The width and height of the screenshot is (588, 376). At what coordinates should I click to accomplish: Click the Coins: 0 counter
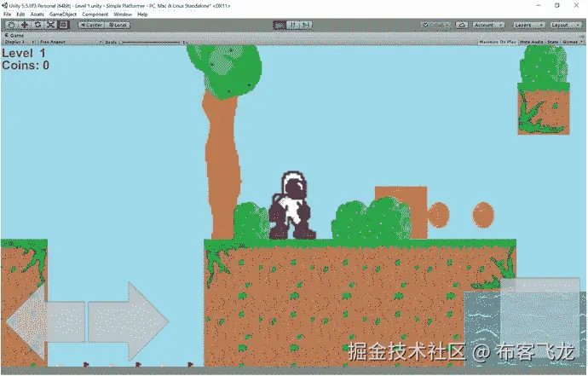[26, 66]
